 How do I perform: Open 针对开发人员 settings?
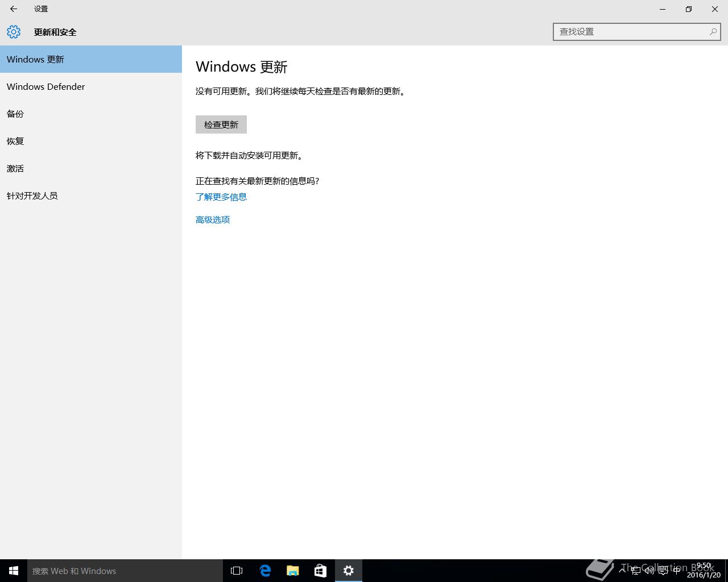click(x=91, y=196)
